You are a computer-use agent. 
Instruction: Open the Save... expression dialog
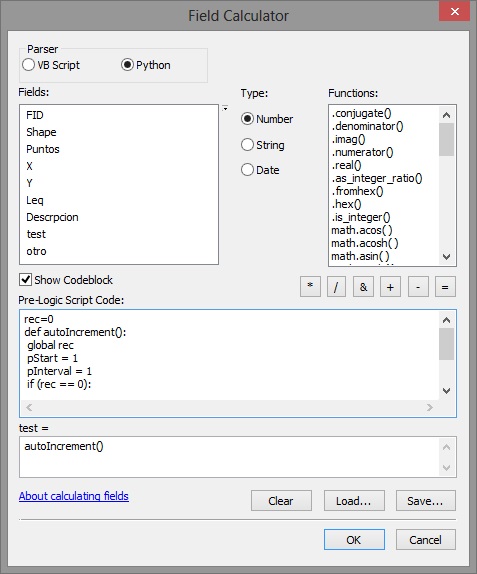[425, 500]
